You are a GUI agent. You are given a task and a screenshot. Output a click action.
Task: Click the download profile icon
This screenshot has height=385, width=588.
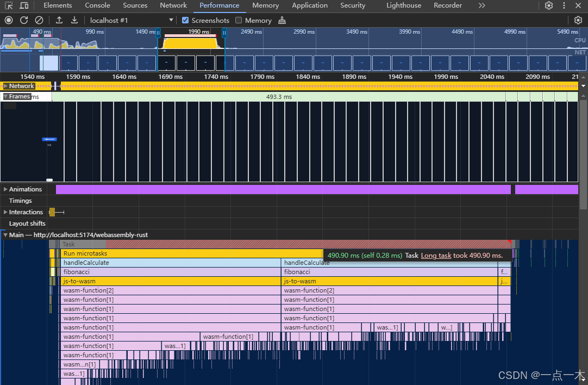point(74,20)
